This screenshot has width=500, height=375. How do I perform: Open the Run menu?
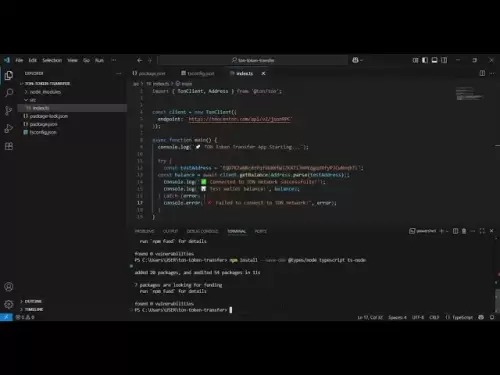(99, 60)
